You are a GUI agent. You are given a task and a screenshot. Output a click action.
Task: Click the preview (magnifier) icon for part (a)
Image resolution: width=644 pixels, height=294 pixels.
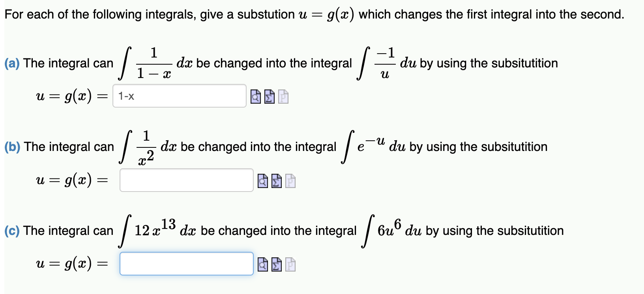[256, 97]
